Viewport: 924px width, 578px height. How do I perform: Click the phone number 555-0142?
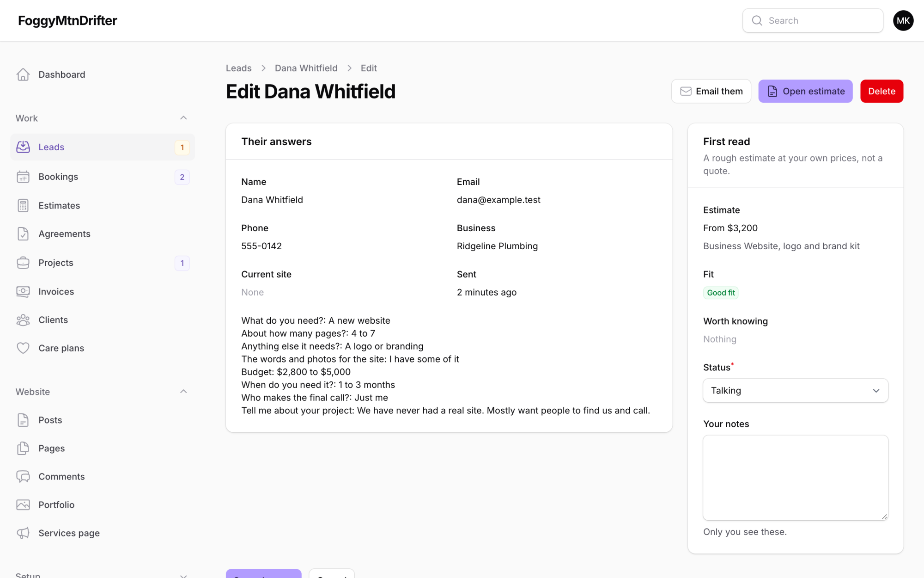[x=261, y=246]
